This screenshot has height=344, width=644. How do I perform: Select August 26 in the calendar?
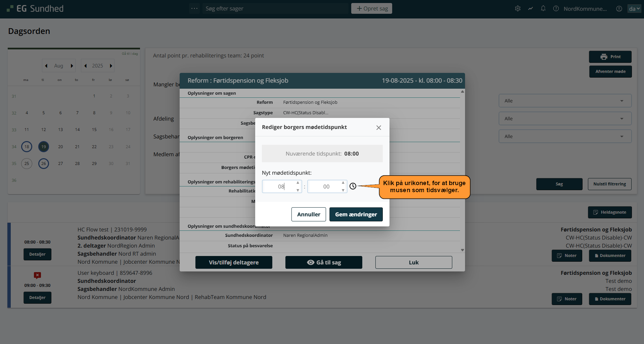[x=44, y=164]
